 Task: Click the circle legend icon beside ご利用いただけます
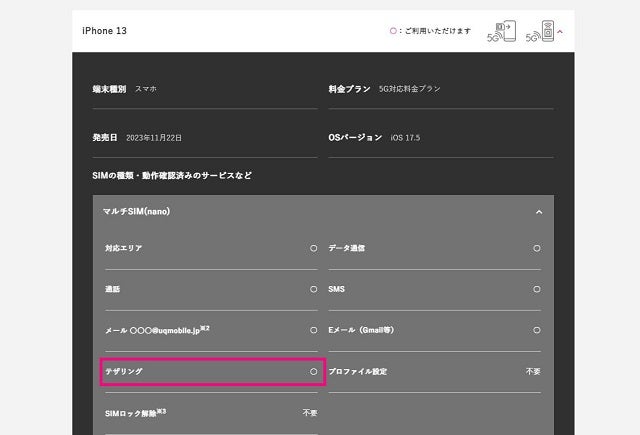coord(393,31)
